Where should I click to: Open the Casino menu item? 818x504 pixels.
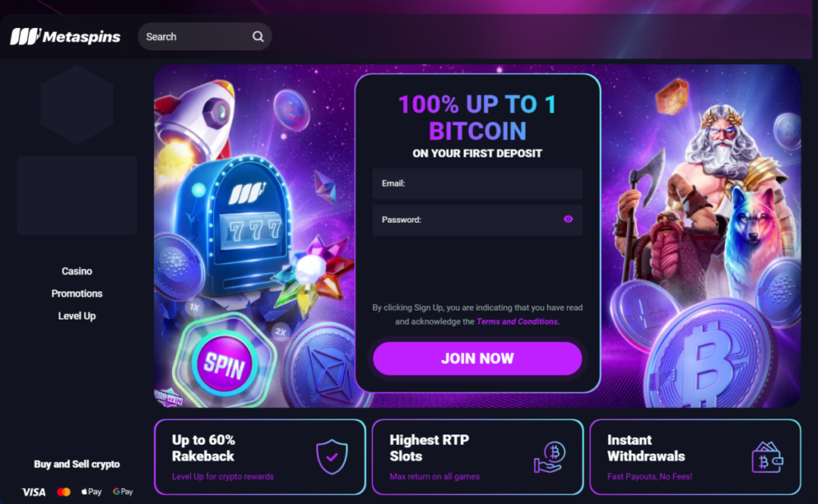(x=77, y=272)
